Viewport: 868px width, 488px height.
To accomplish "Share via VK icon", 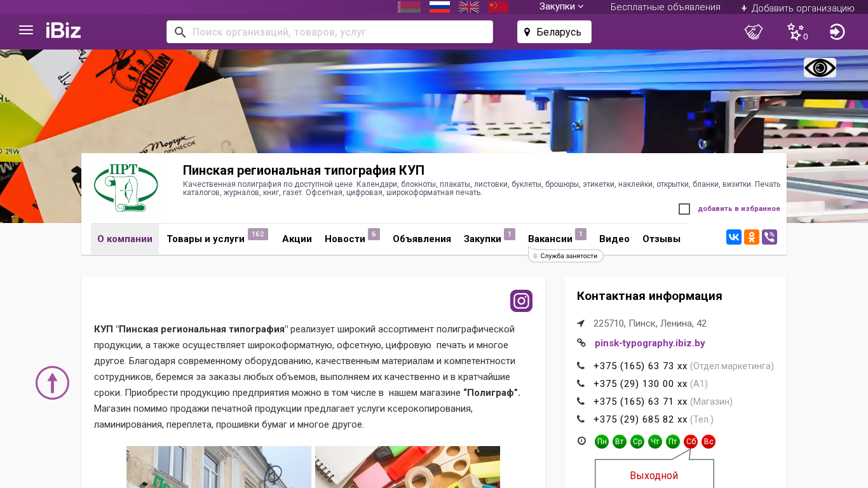I will [734, 237].
